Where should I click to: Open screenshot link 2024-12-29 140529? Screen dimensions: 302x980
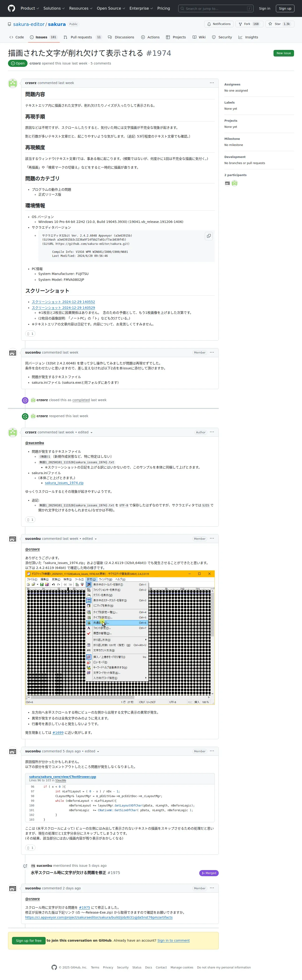tap(64, 308)
